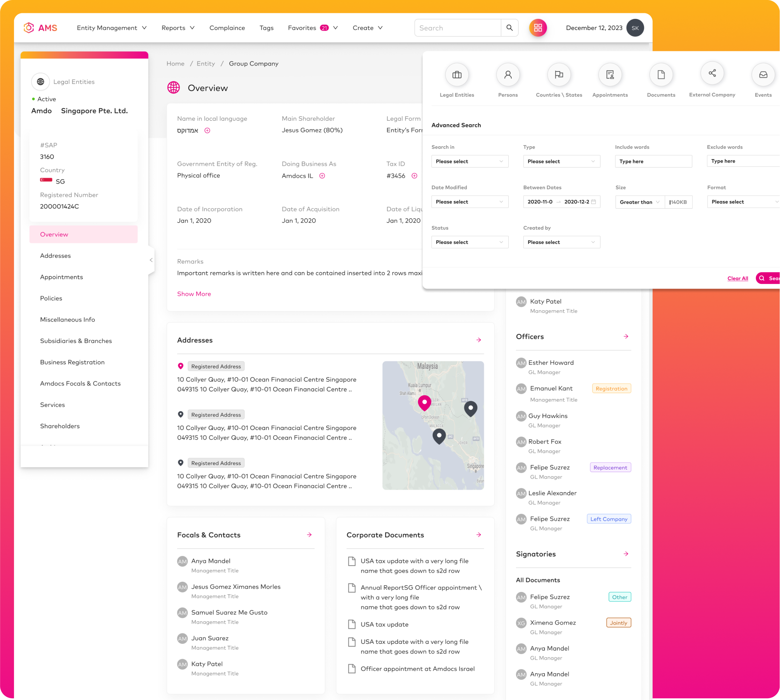Screen dimensions: 780x700
Task: Open the apps grid icon
Action: [x=538, y=28]
